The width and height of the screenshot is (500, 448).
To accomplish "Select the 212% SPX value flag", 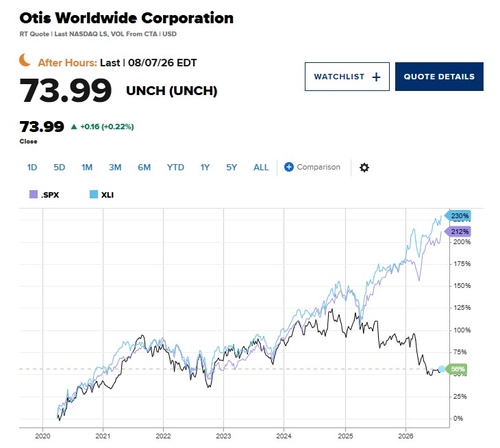I will pyautogui.click(x=458, y=231).
